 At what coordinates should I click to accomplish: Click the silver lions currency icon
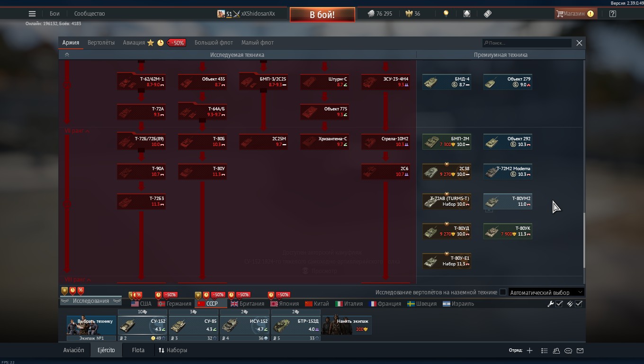click(371, 14)
